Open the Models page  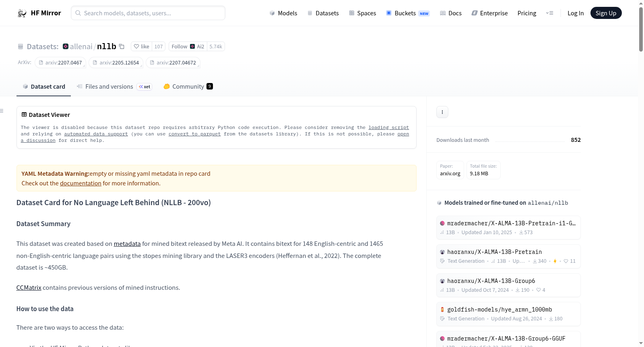(283, 13)
